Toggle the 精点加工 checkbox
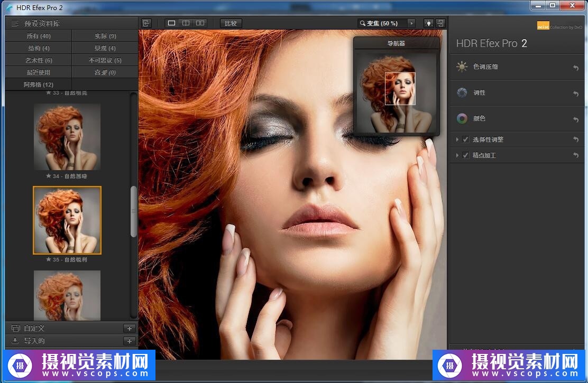The width and height of the screenshot is (588, 383). click(x=466, y=155)
